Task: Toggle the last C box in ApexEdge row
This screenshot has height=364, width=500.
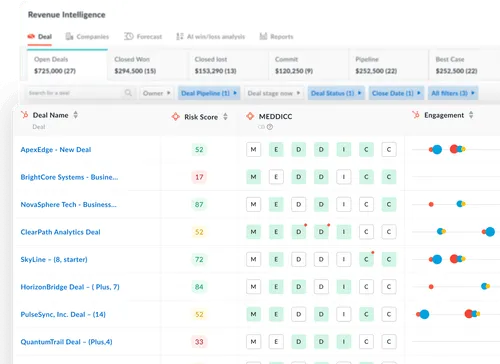Action: (x=389, y=150)
